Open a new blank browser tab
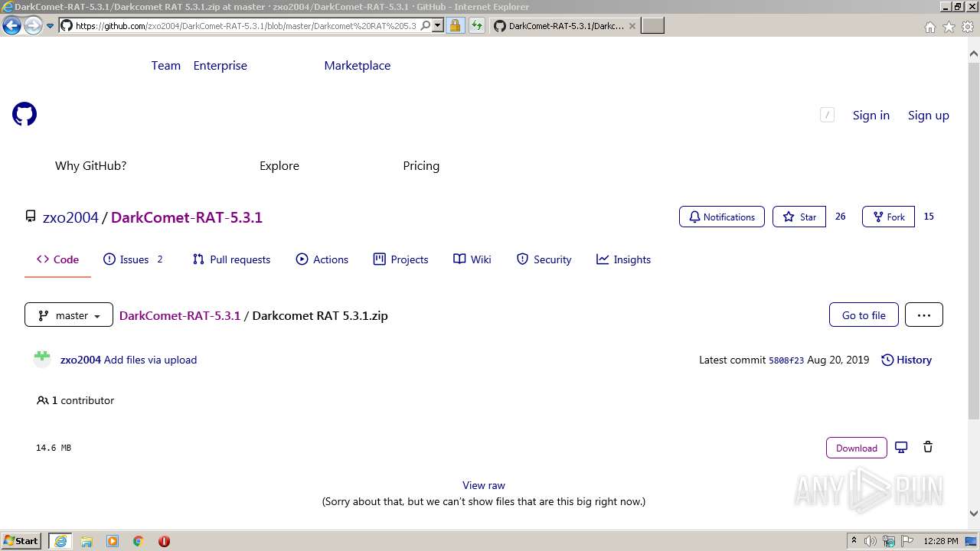 click(652, 26)
